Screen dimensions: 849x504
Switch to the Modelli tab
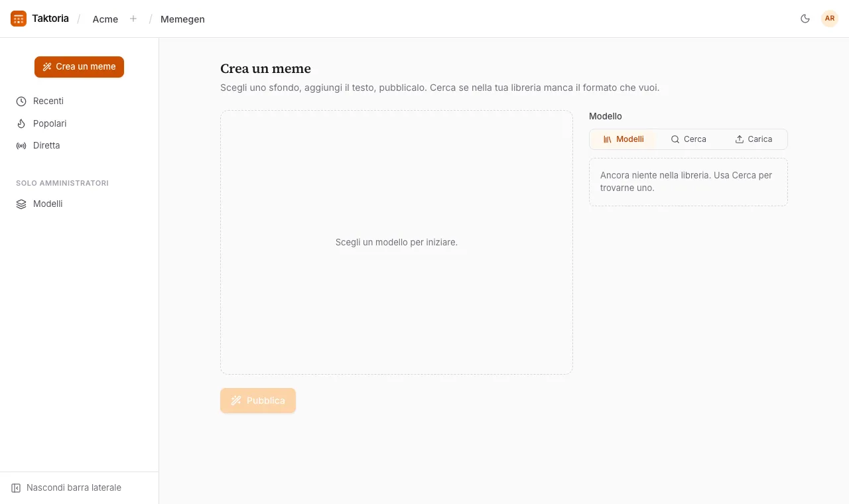pyautogui.click(x=623, y=139)
